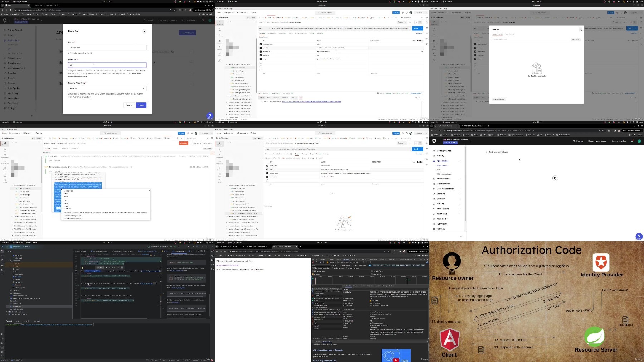Toggle the audience parameter checkbox
644x362 pixels.
coord(260,55)
